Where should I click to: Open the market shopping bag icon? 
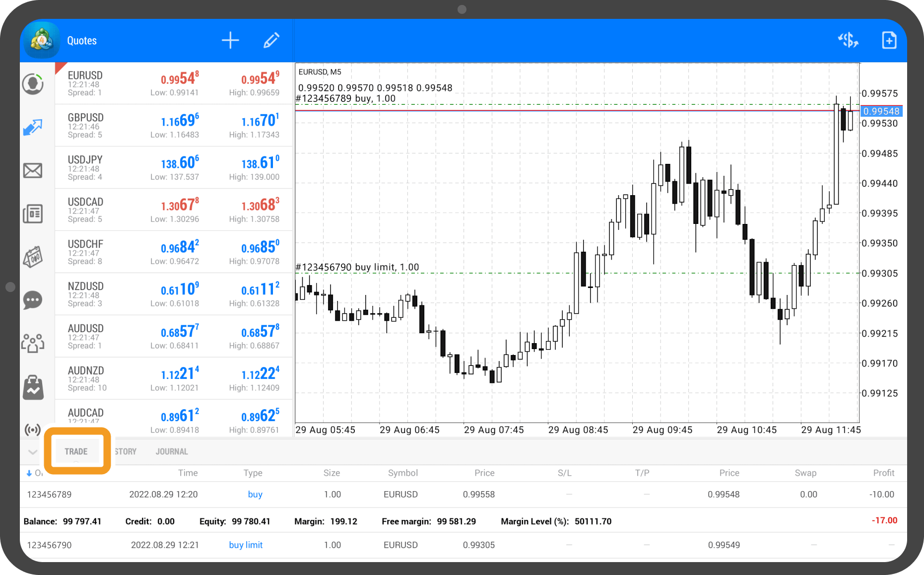[33, 387]
